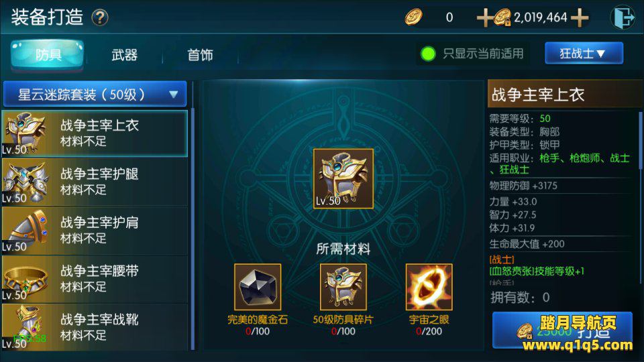The height and width of the screenshot is (362, 644).
Task: Click the exit door icon
Action: coord(623,17)
